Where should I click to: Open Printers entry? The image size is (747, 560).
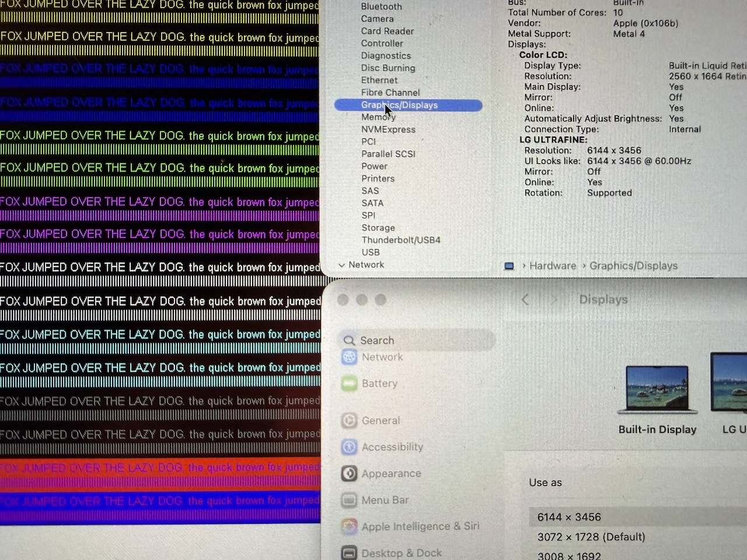(378, 178)
